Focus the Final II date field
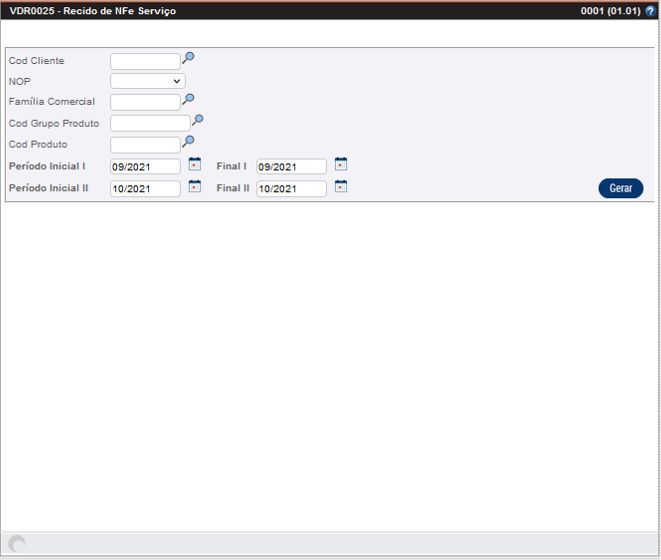661x560 pixels. pyautogui.click(x=291, y=189)
